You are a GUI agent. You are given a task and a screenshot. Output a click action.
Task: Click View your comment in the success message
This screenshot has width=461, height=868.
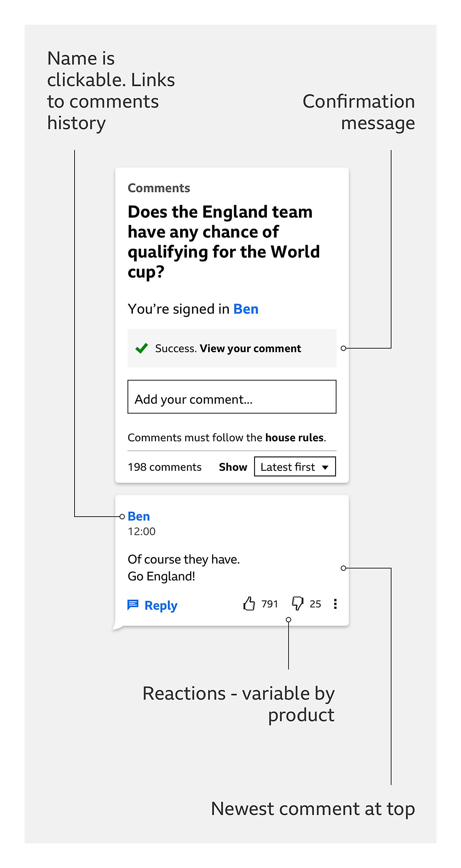250,348
